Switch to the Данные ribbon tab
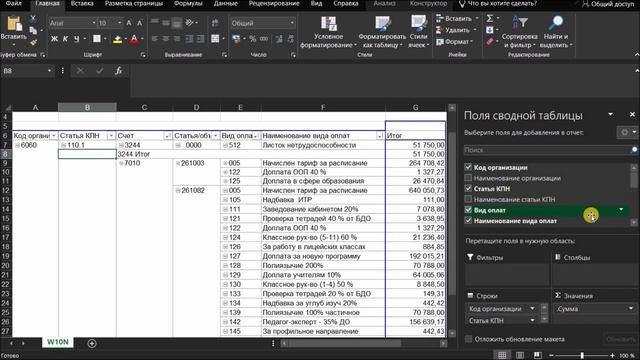 (225, 4)
